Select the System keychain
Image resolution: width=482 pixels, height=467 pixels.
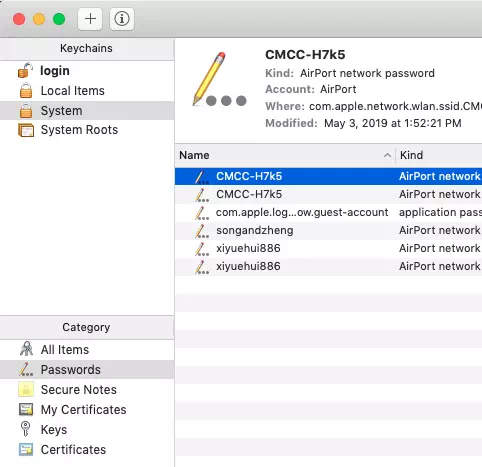tap(87, 111)
